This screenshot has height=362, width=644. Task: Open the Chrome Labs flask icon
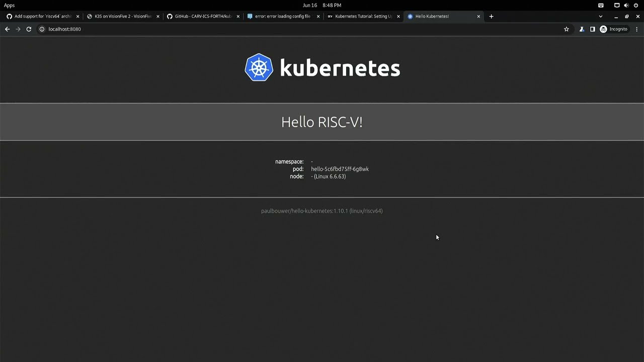tap(582, 29)
